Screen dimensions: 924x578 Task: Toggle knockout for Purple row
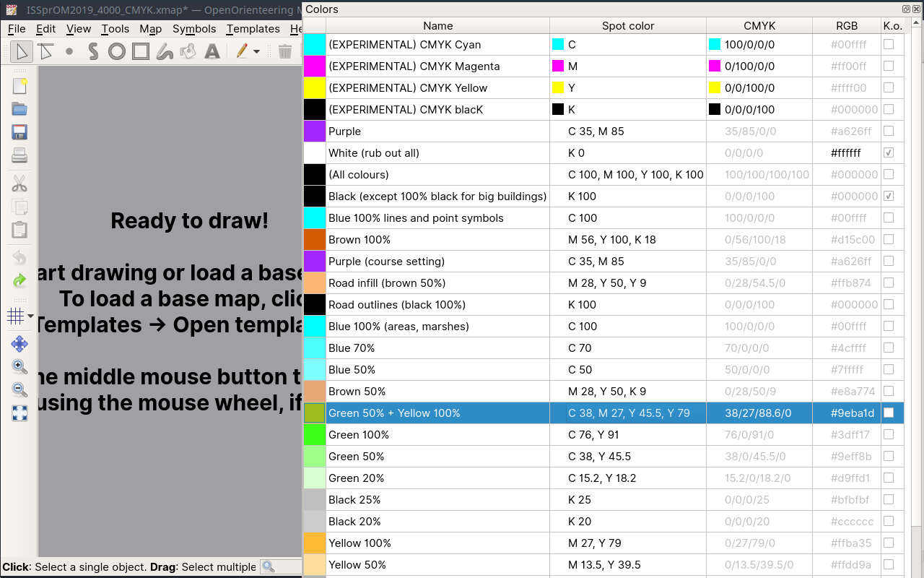click(889, 131)
